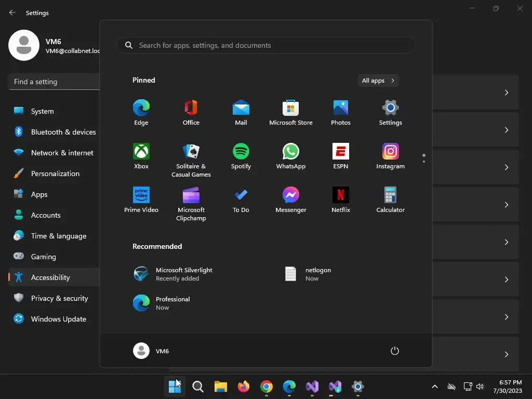Launch the Office pinned app
This screenshot has width=532, height=399.
pyautogui.click(x=191, y=113)
